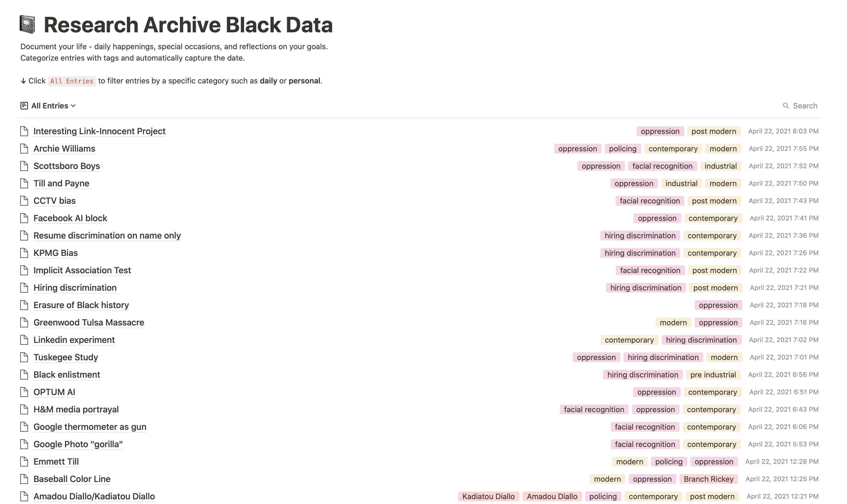The height and width of the screenshot is (504, 847).
Task: Click the notebook page icon beside the title
Action: [x=27, y=24]
